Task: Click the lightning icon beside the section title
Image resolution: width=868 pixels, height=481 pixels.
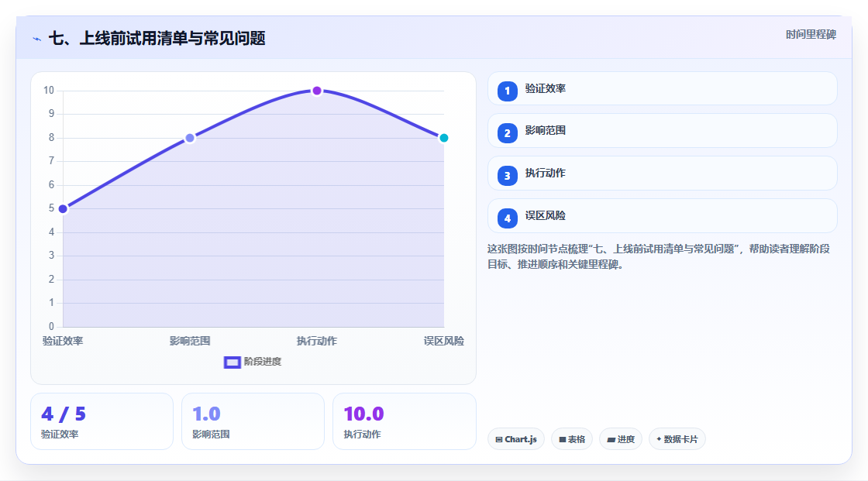Action: [x=36, y=39]
